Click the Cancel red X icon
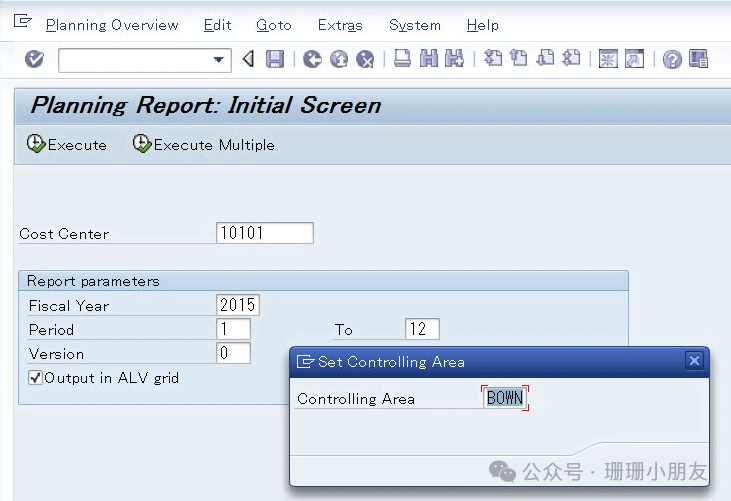731x501 pixels. point(365,59)
